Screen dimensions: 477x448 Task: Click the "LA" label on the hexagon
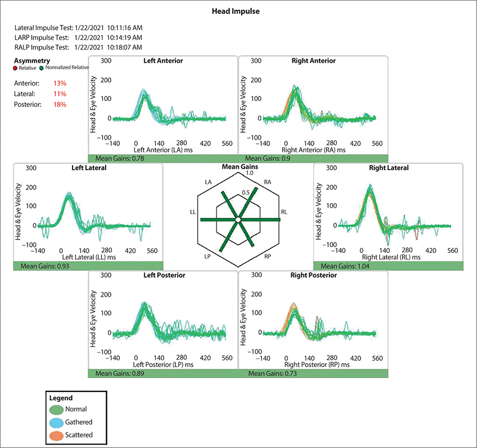point(208,182)
